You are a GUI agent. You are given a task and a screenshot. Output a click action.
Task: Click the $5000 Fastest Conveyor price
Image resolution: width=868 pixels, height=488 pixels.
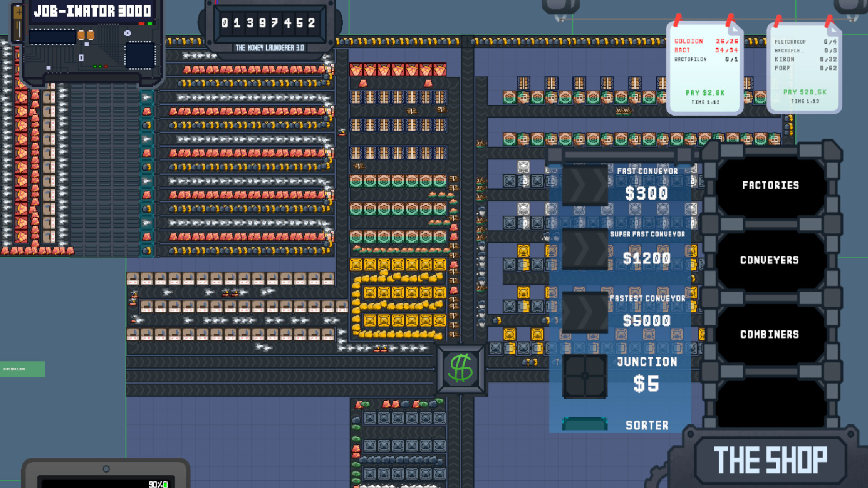[x=646, y=321]
